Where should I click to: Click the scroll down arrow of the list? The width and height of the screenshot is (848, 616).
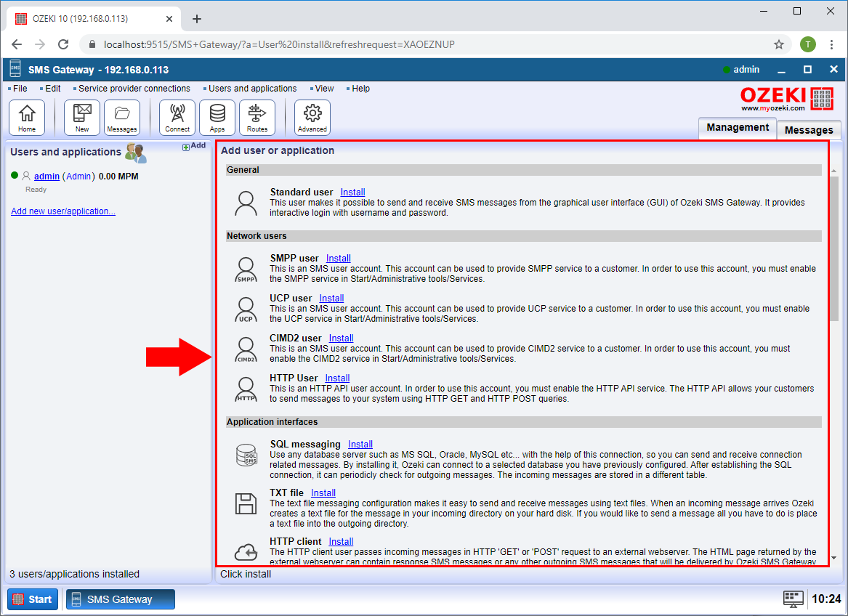[x=834, y=558]
